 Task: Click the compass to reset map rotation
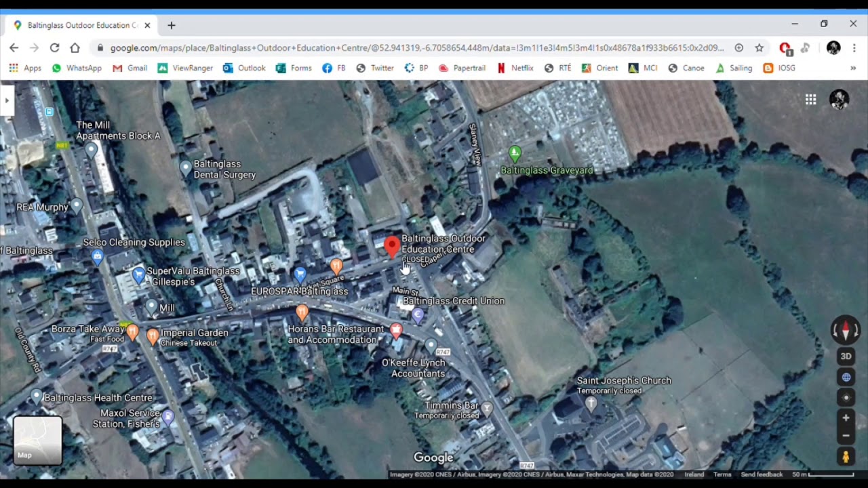point(846,330)
